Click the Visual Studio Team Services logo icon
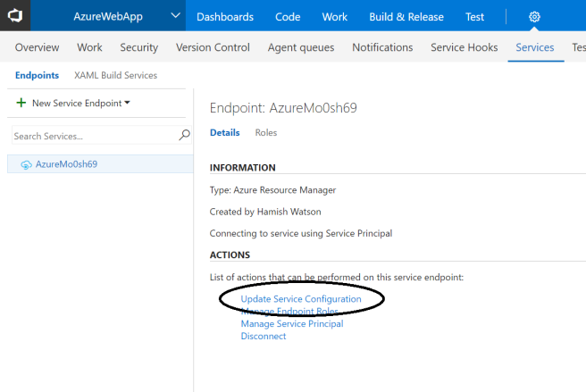The height and width of the screenshot is (392, 586). [16, 16]
